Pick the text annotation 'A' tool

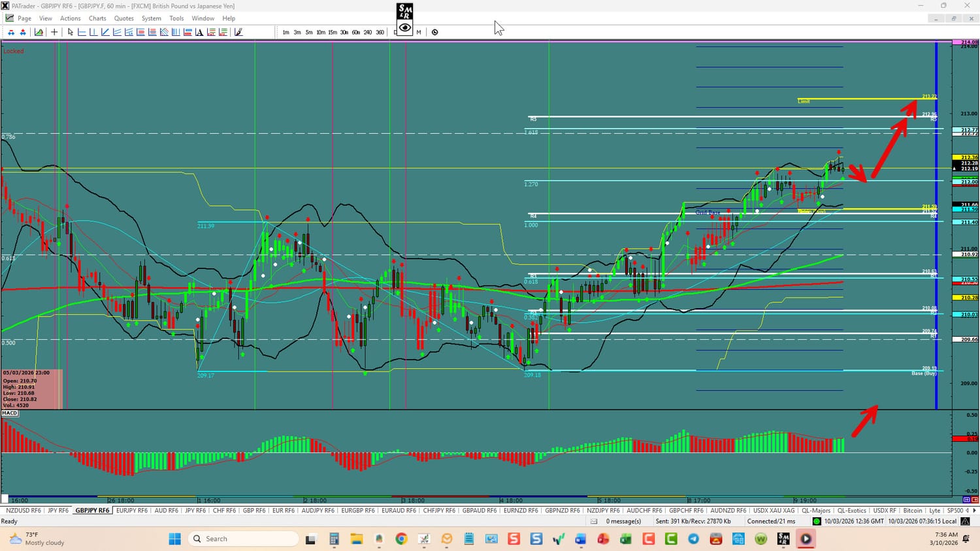pyautogui.click(x=199, y=32)
